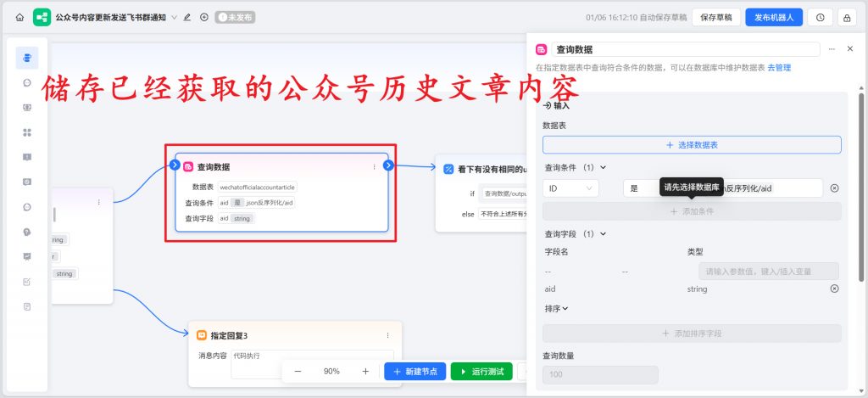Screen dimensions: 868x398
Task: Edit the bot name with pencil icon
Action: (x=187, y=17)
